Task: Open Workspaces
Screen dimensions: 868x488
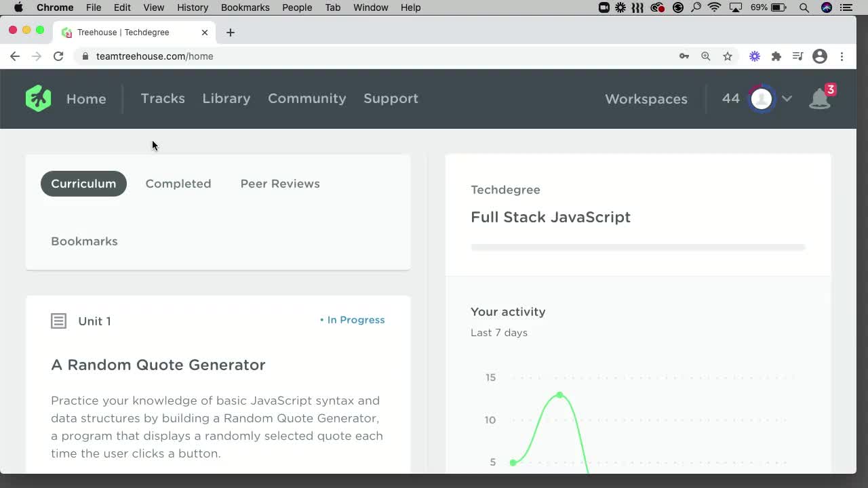Action: (x=646, y=99)
